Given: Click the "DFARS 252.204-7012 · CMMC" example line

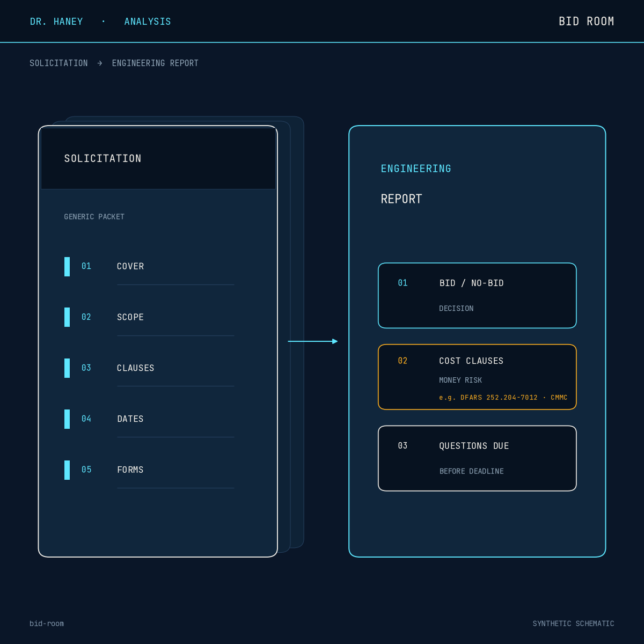Looking at the screenshot, I should [503, 398].
